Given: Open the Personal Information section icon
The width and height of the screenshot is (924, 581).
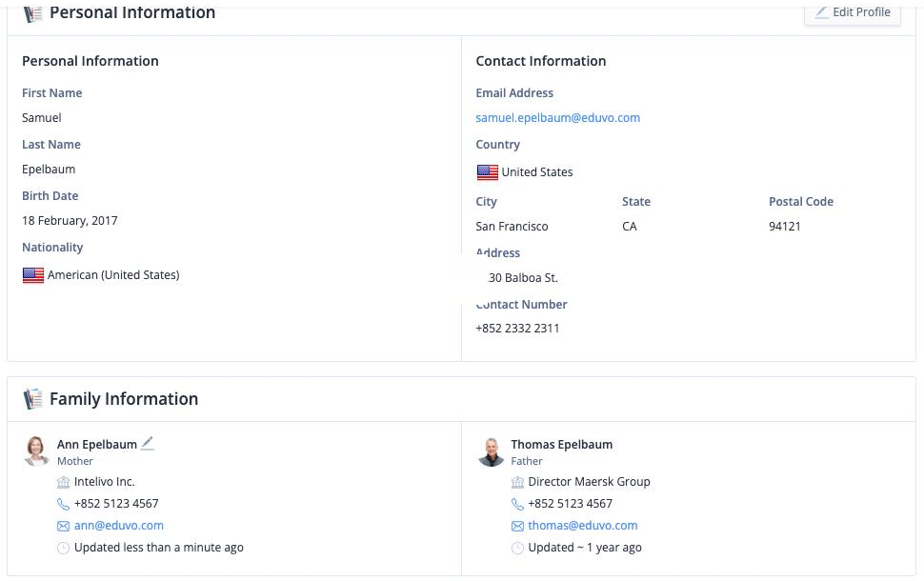Looking at the screenshot, I should (x=32, y=13).
